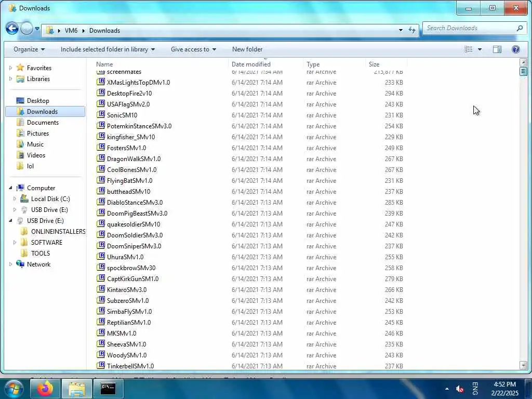Select file CaptKirkGunSM1.0
Viewport: 532px width, 399px height.
132,278
